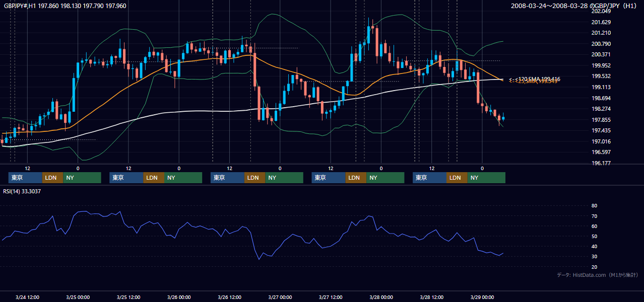Select price level 198.274 on the axis
644x302 pixels.
tap(602, 109)
